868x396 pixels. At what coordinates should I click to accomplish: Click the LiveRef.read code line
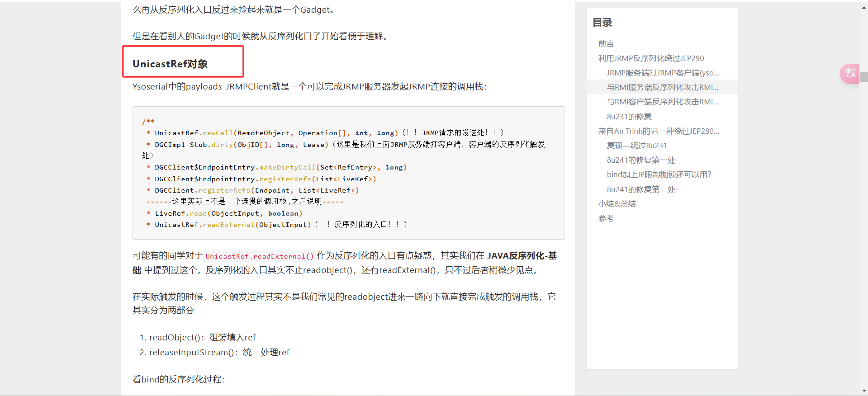[x=224, y=213]
